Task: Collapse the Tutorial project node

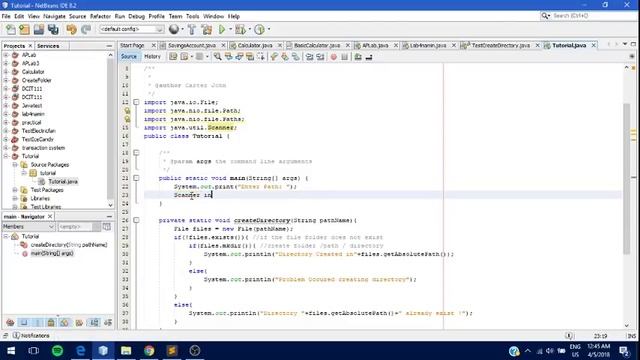Action: click(x=6, y=156)
